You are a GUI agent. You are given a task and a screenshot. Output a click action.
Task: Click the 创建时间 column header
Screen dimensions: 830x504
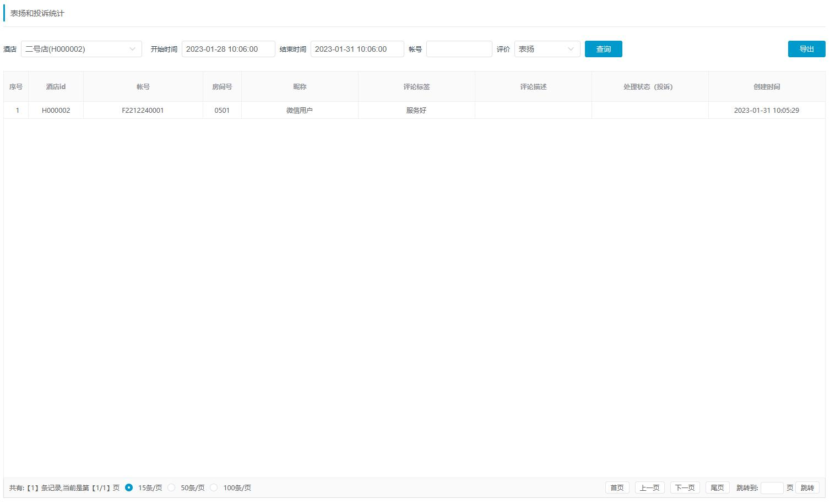click(766, 87)
